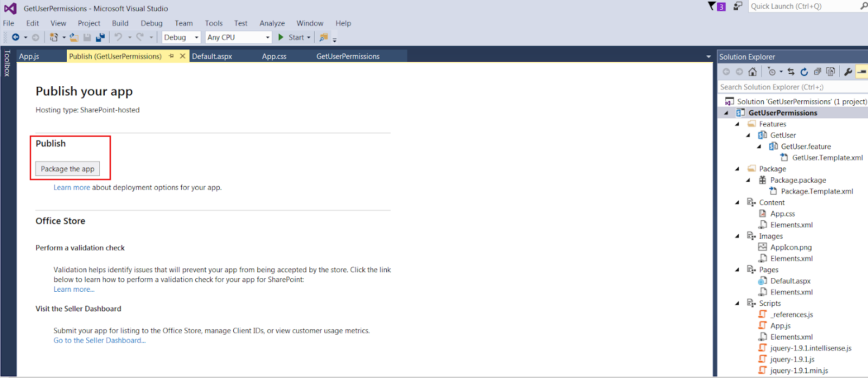Viewport: 868px width, 378px height.
Task: Click Learn more about deployment options link
Action: pos(72,188)
